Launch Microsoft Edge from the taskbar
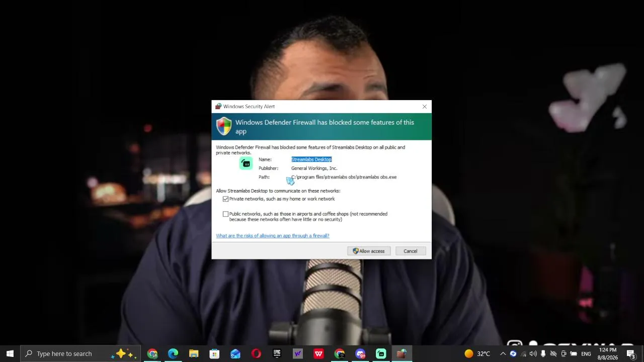Screen dimensions: 644x362 (x=173, y=354)
